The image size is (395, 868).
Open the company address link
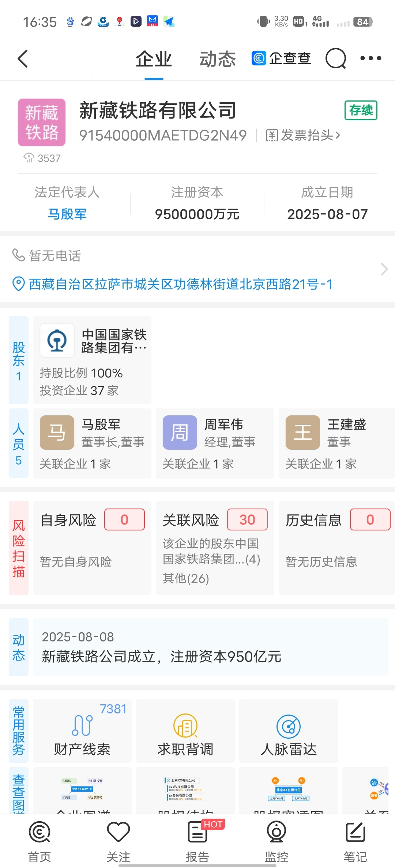(x=181, y=284)
